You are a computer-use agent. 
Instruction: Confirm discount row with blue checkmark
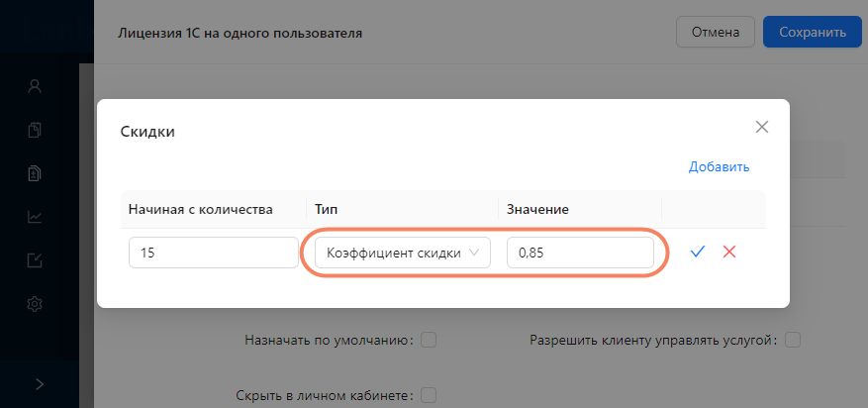click(x=697, y=253)
